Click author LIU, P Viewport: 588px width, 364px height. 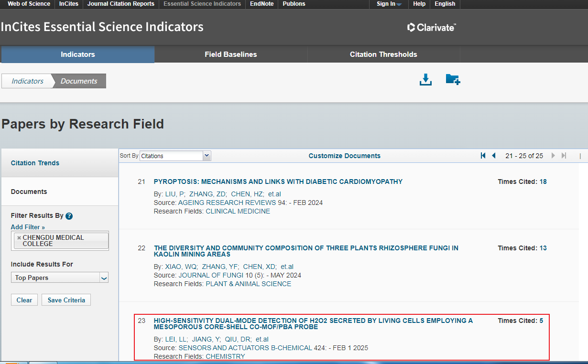point(174,194)
